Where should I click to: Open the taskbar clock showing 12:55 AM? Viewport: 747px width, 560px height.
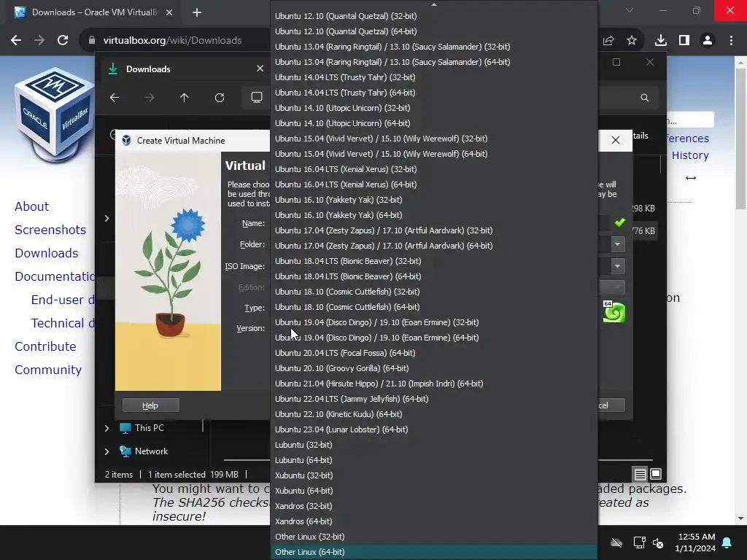click(695, 542)
